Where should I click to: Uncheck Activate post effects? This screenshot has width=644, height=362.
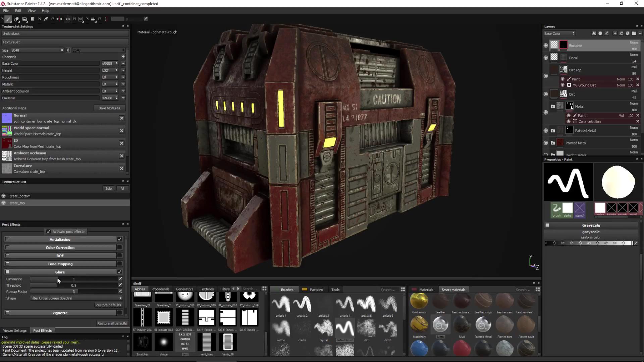(48, 232)
